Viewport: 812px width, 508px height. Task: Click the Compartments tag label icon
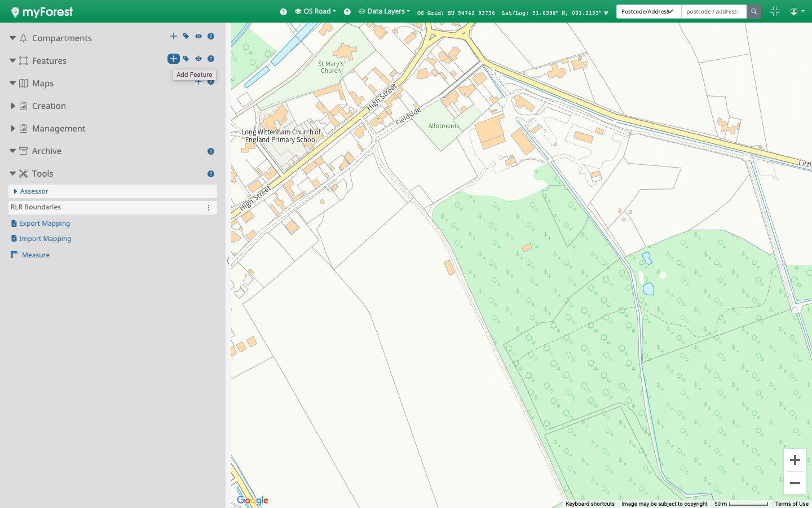[186, 36]
